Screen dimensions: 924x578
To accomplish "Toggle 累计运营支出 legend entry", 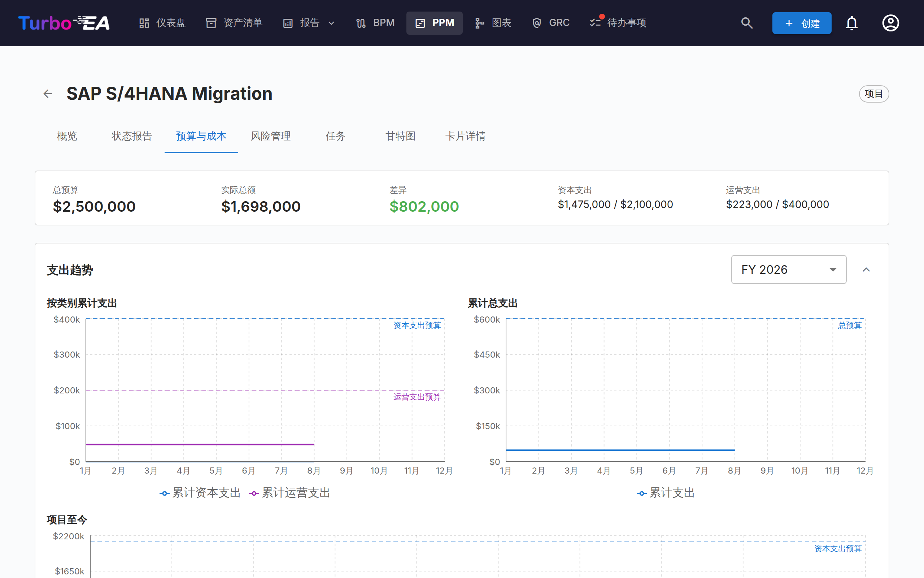I will 290,493.
